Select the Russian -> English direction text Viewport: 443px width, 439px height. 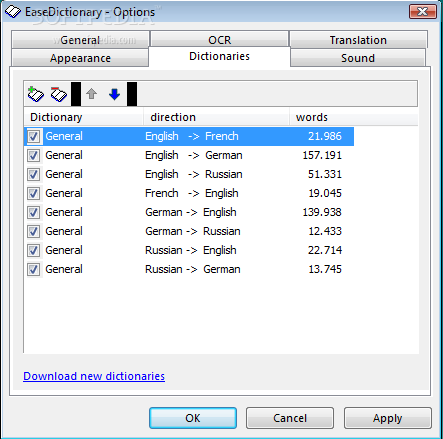point(191,250)
